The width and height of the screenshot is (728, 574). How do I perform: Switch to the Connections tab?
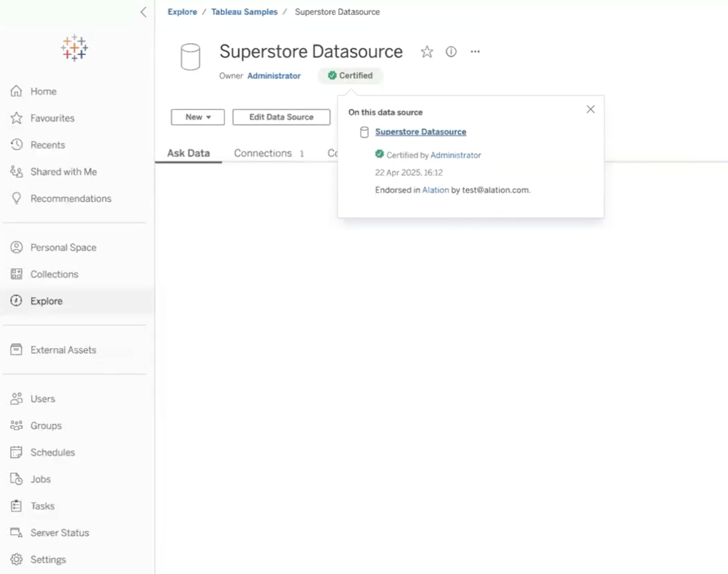point(269,153)
